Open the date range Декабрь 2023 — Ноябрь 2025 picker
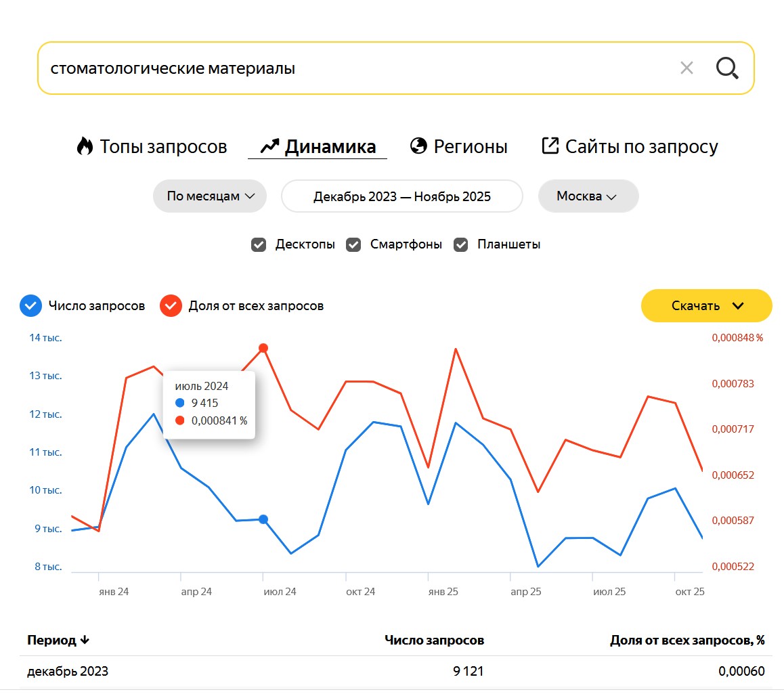This screenshot has height=694, width=784. (x=402, y=196)
